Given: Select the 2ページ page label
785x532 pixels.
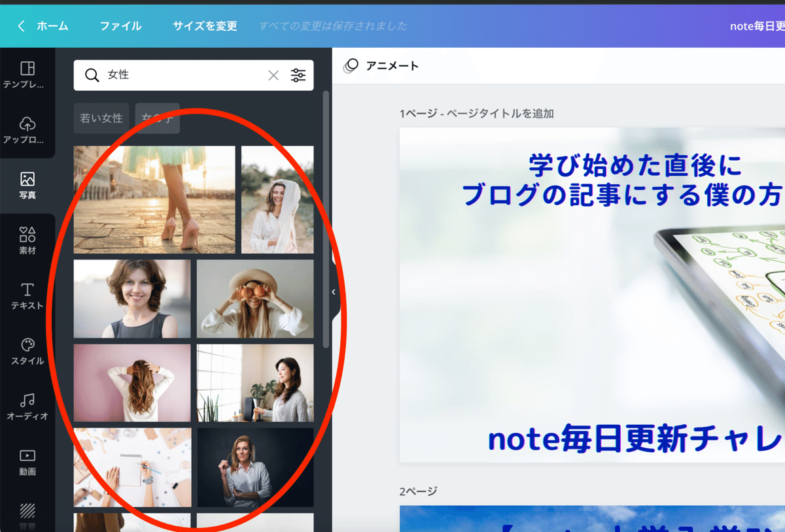Looking at the screenshot, I should coord(419,491).
